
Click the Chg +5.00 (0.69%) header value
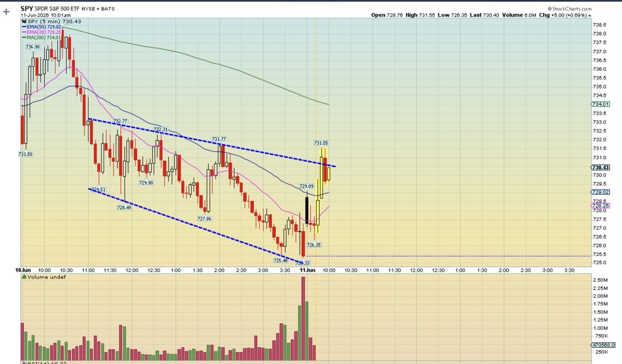click(564, 15)
